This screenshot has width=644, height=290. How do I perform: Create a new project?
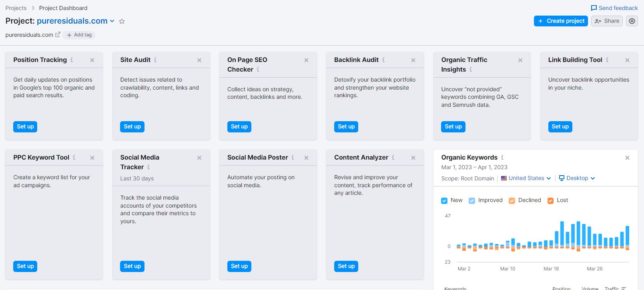coord(561,21)
